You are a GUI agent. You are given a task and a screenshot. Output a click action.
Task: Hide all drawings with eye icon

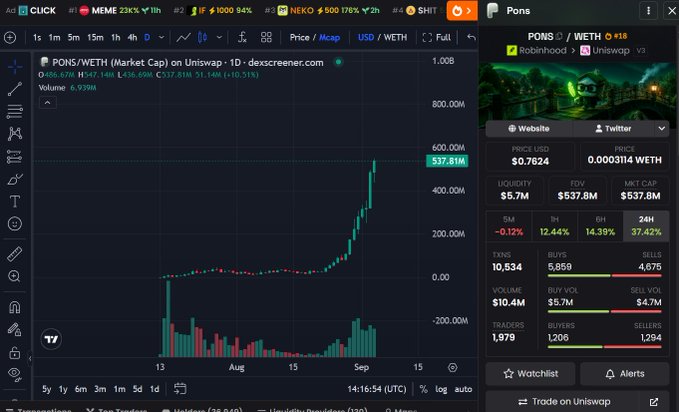pyautogui.click(x=15, y=374)
